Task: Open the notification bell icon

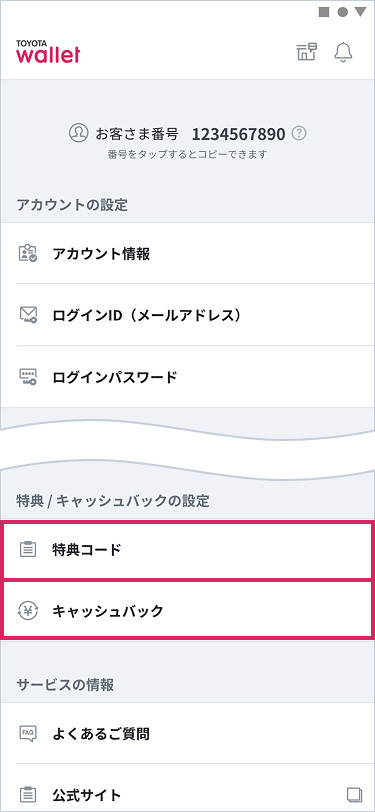Action: (343, 52)
